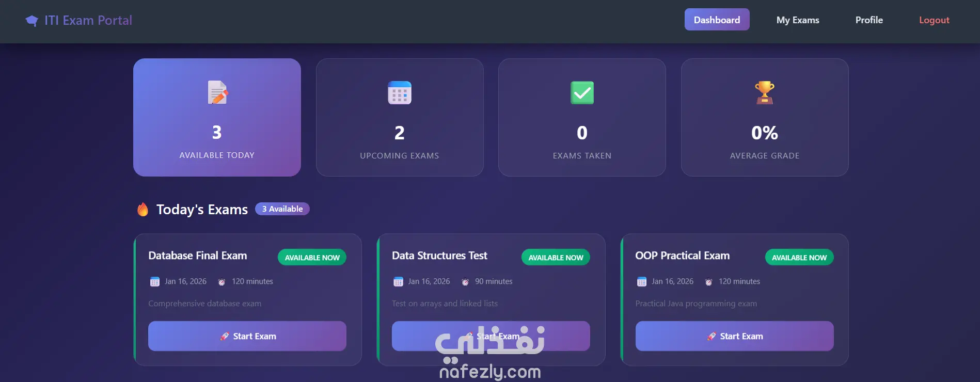Viewport: 980px width, 382px height.
Task: Click the clock icon beside 90 minutes
Action: [x=465, y=282]
